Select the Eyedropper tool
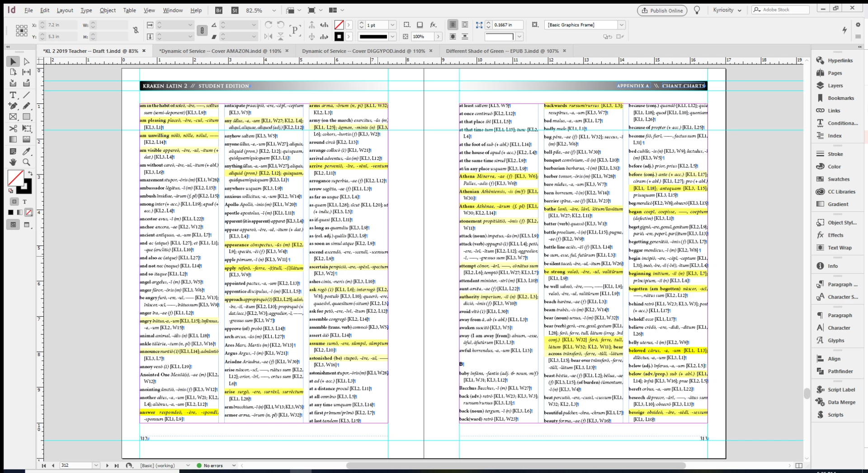 (27, 151)
